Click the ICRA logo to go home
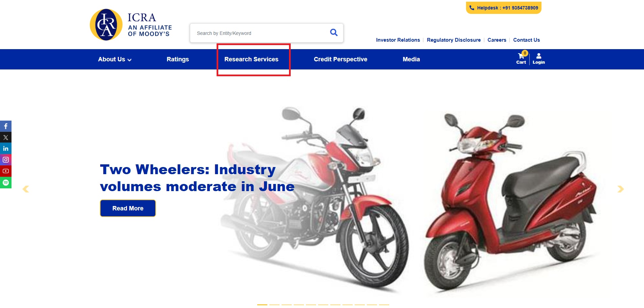This screenshot has width=644, height=308. pyautogui.click(x=131, y=25)
